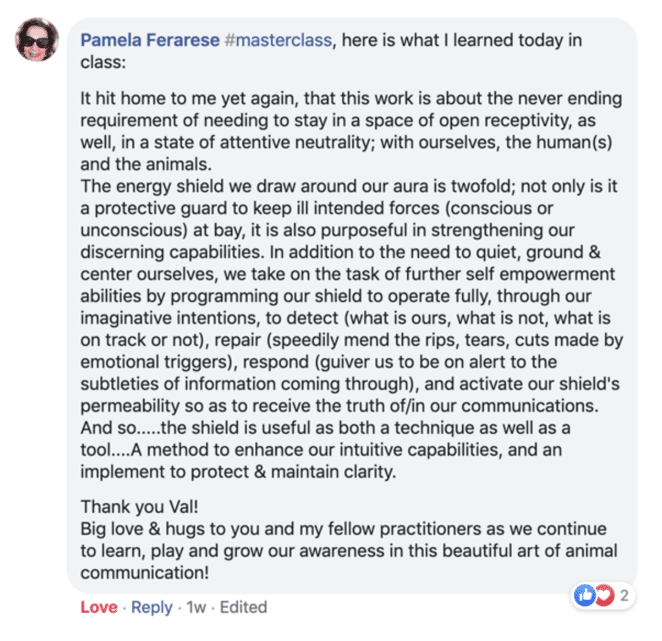The height and width of the screenshot is (641, 662).
Task: Open the 1w timestamp permalink
Action: [196, 607]
